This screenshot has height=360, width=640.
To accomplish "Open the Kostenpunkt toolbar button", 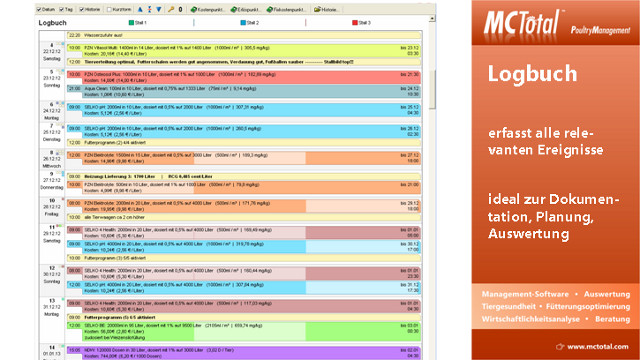I will coord(207,9).
